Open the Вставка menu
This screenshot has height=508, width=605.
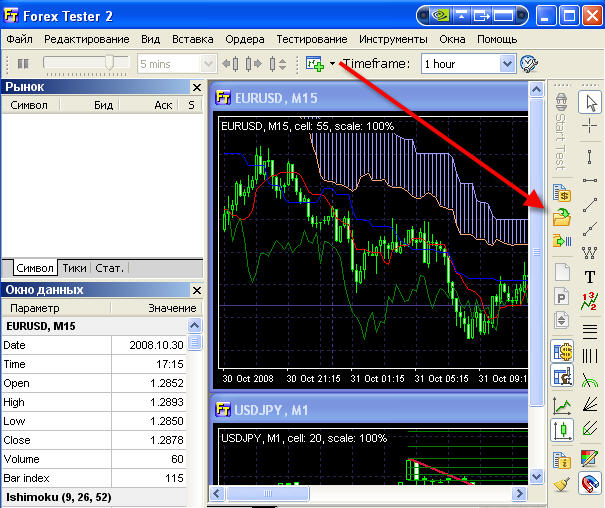[193, 39]
